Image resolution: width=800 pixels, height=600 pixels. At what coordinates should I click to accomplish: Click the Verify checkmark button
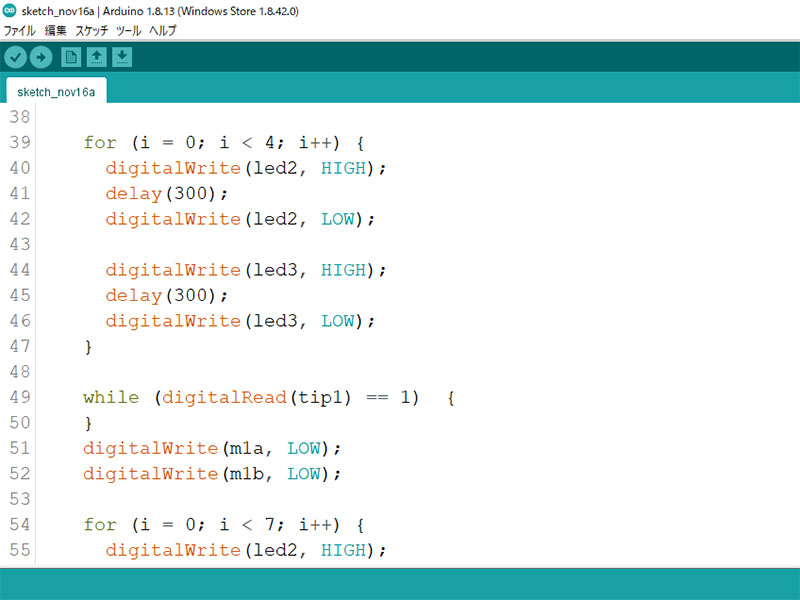point(15,57)
